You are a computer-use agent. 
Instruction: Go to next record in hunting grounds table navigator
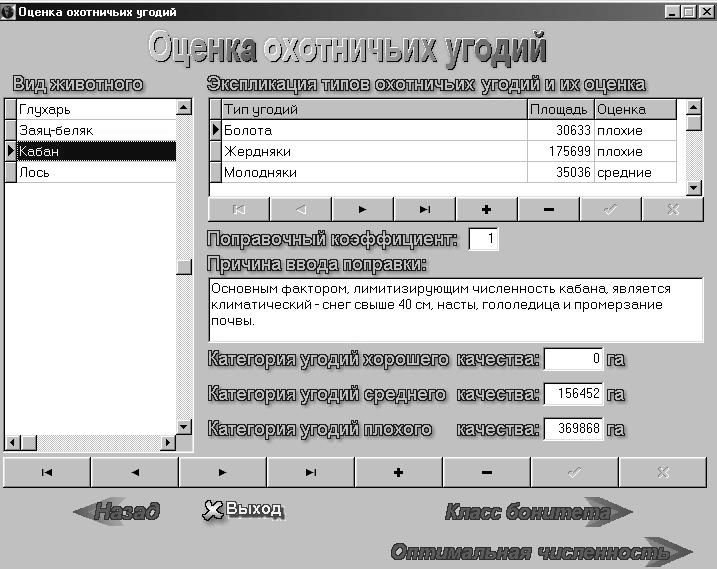(363, 209)
